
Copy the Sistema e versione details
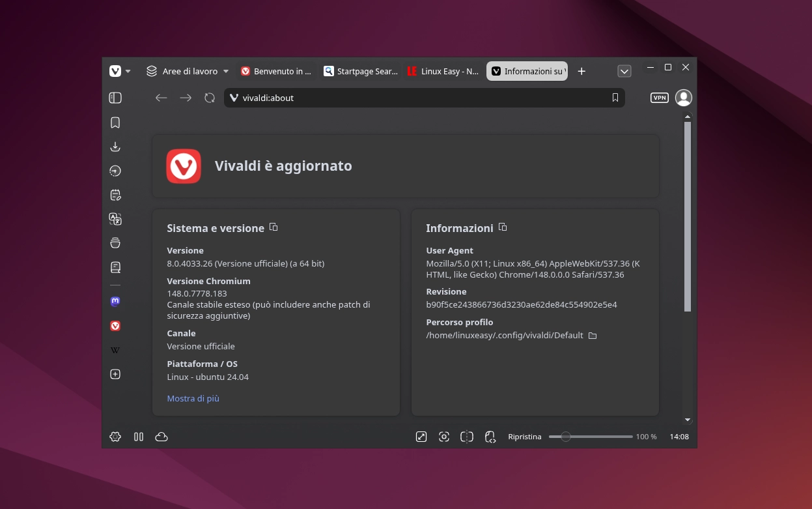pos(274,227)
